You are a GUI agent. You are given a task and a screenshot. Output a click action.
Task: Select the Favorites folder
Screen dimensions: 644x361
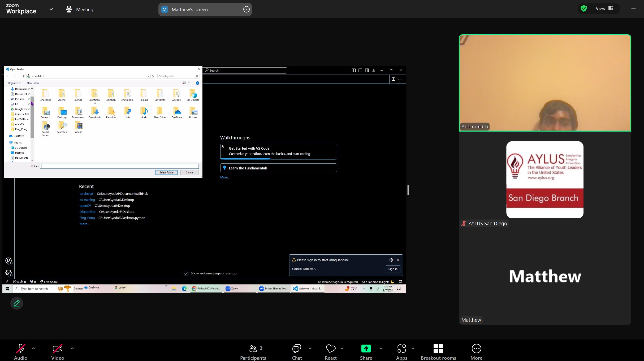coord(111,112)
